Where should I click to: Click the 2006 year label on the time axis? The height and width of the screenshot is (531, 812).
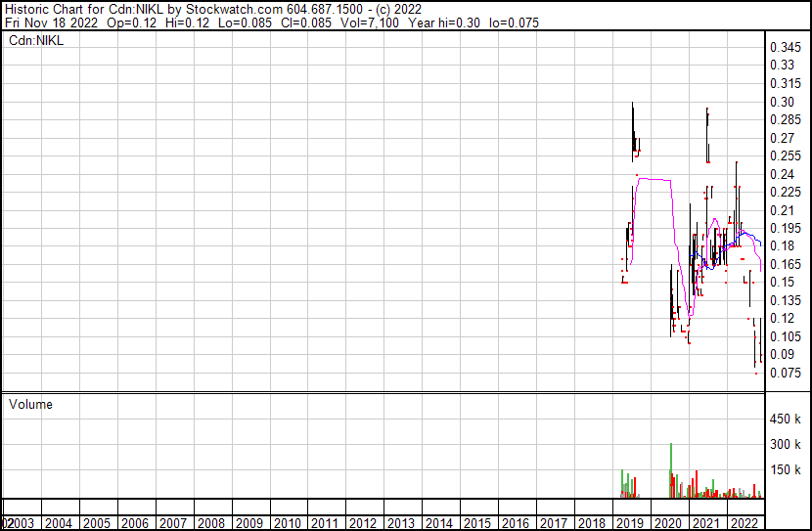[x=134, y=523]
